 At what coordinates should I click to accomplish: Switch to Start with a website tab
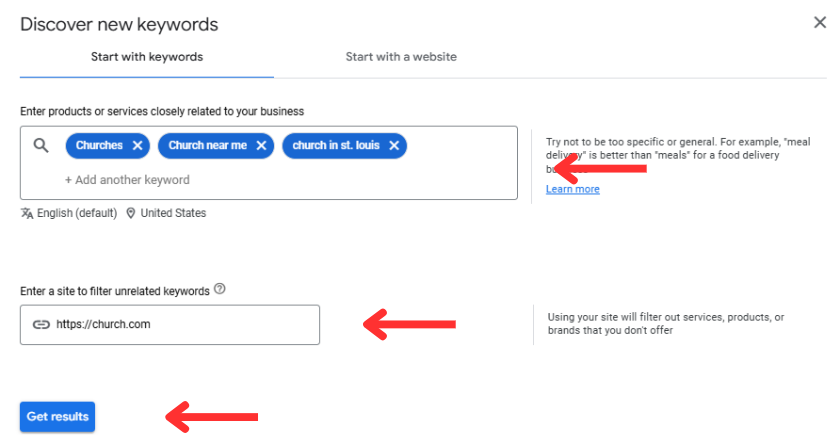point(401,57)
